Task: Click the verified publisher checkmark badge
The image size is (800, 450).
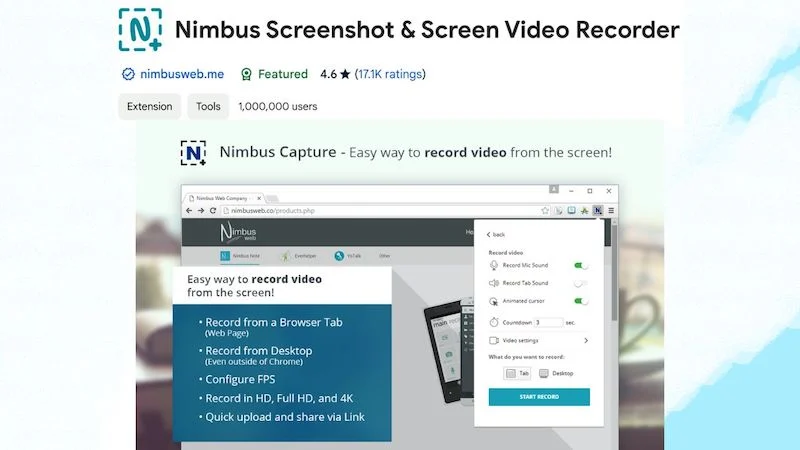Action: coord(128,74)
